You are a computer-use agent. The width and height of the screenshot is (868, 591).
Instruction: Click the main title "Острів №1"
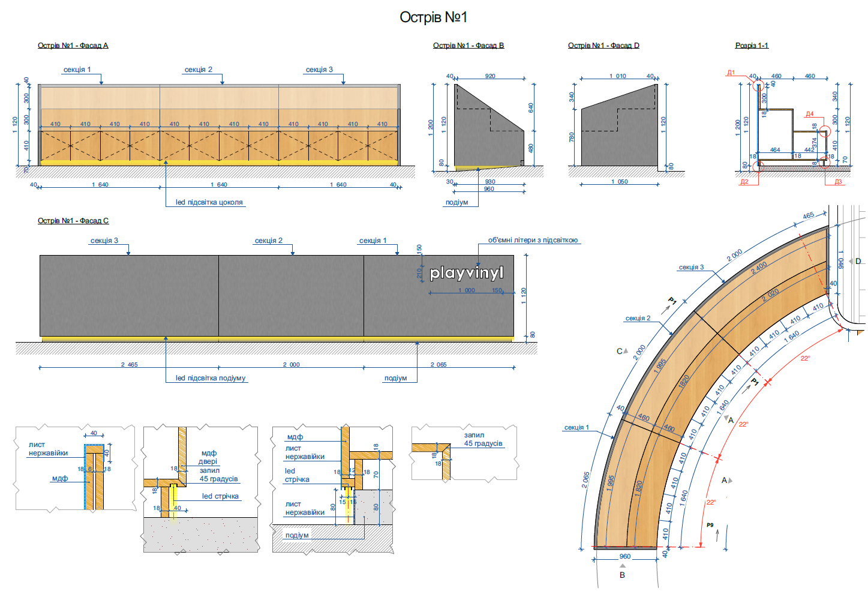pos(433,17)
